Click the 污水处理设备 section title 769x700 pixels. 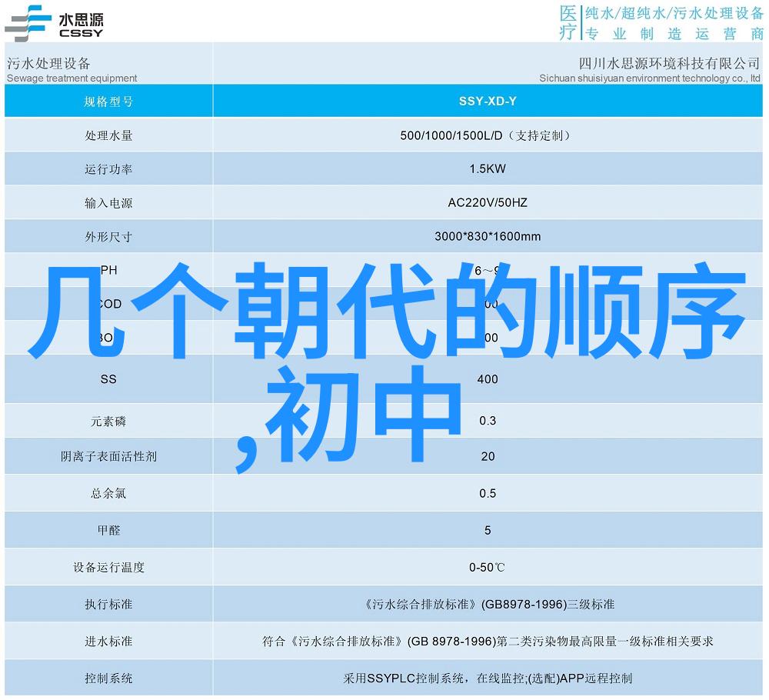48,63
